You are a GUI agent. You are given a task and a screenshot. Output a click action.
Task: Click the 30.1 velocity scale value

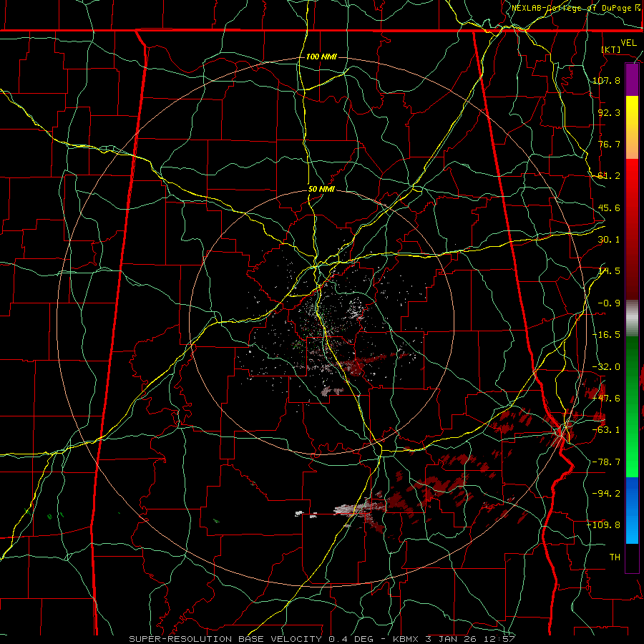click(609, 240)
